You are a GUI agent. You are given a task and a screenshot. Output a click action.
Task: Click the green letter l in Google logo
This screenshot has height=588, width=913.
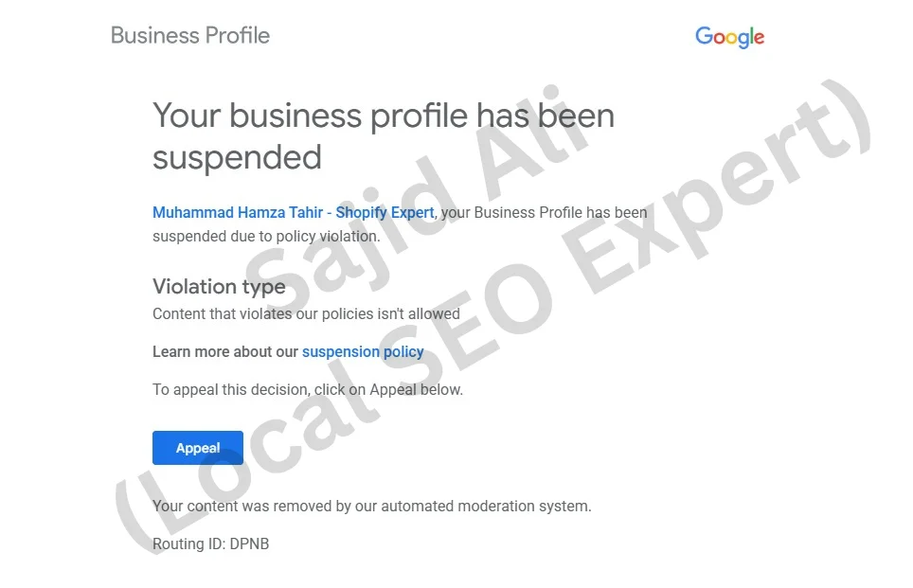(752, 35)
